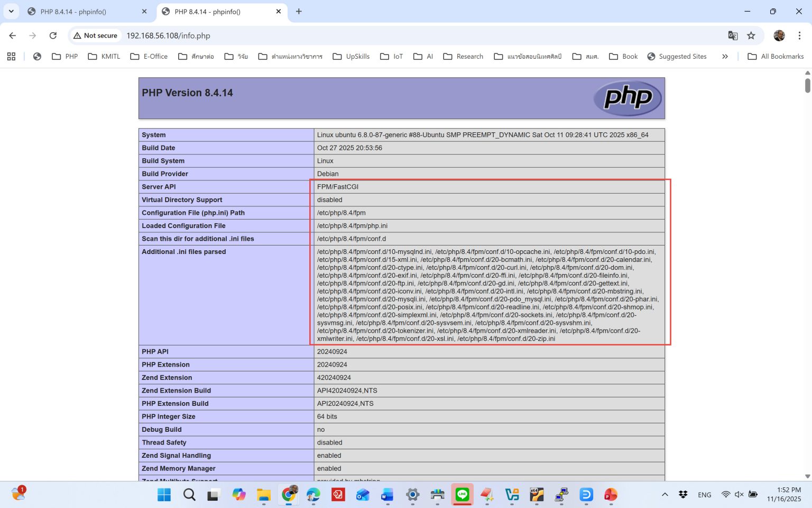This screenshot has height=508, width=812.
Task: Unmute the volume icon in system tray
Action: 738,494
